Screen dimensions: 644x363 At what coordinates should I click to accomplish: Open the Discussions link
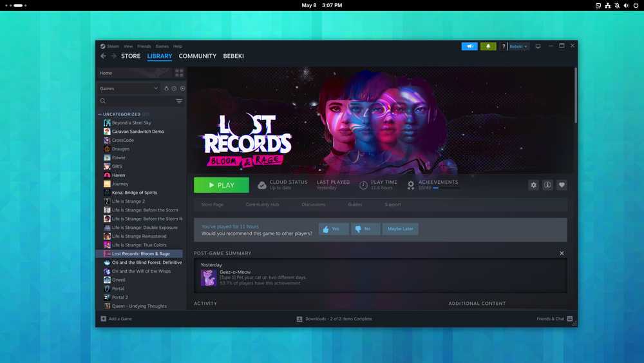314,205
